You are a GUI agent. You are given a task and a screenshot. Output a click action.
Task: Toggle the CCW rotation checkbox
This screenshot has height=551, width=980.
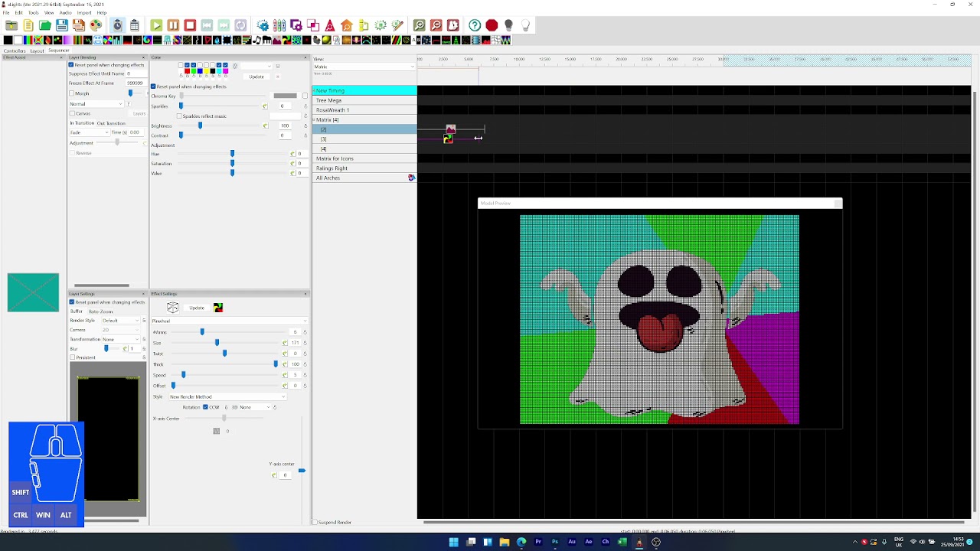205,407
